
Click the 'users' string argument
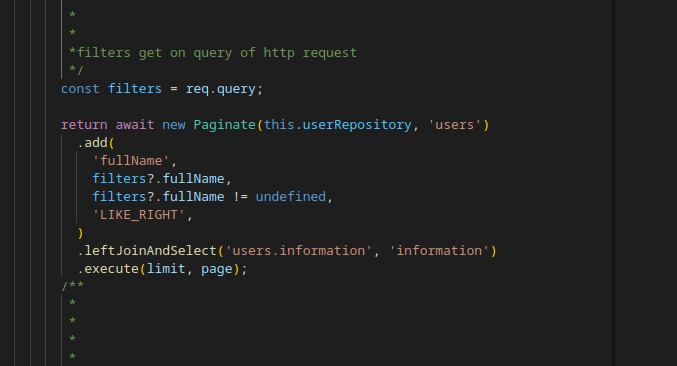click(454, 125)
